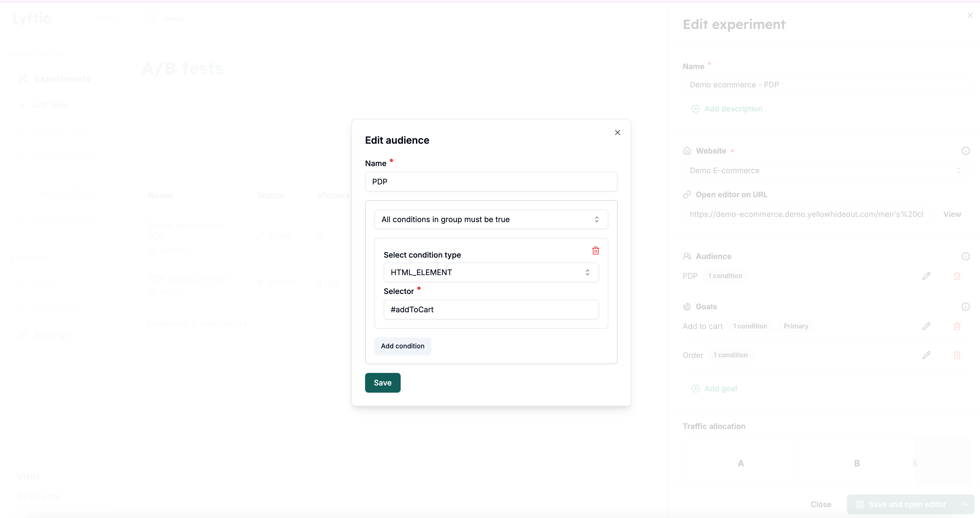Image resolution: width=980 pixels, height=518 pixels.
Task: Go to Settings in the sidebar
Action: point(52,335)
